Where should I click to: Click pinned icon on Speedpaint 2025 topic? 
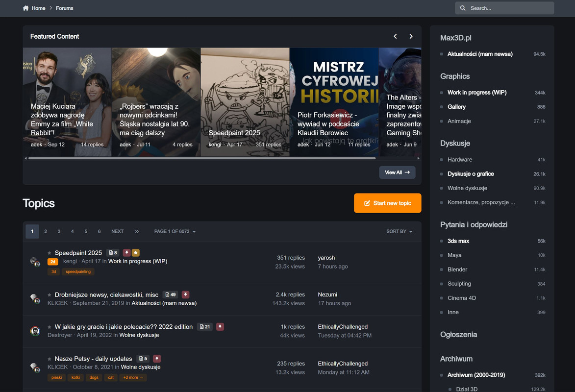(x=126, y=253)
